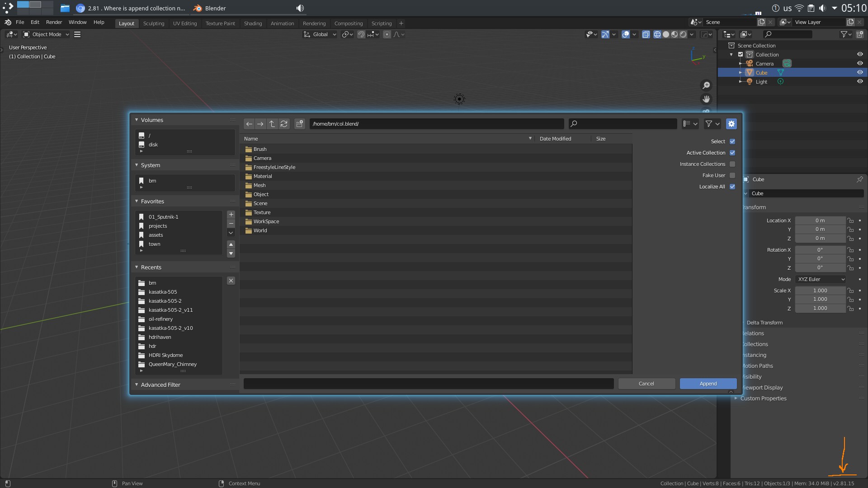
Task: Toggle Active Collection checkbox
Action: click(x=732, y=153)
